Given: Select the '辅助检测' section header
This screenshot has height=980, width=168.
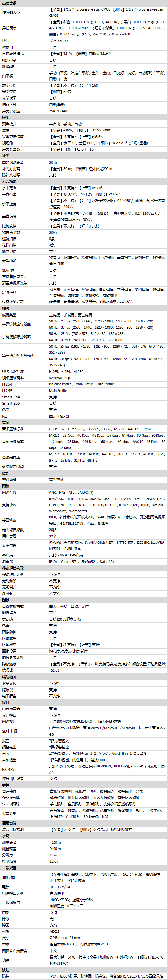Looking at the screenshot, I should click(10, 677).
